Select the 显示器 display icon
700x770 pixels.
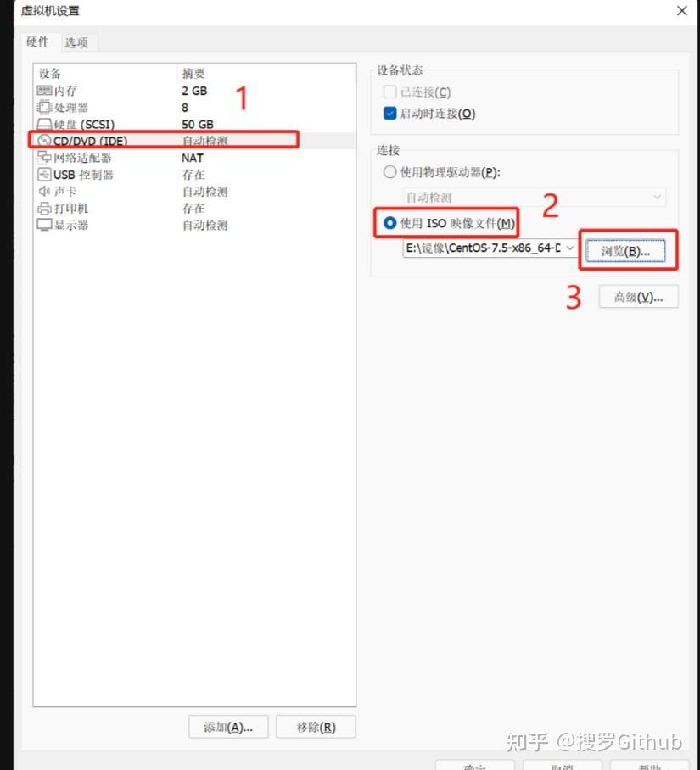44,225
